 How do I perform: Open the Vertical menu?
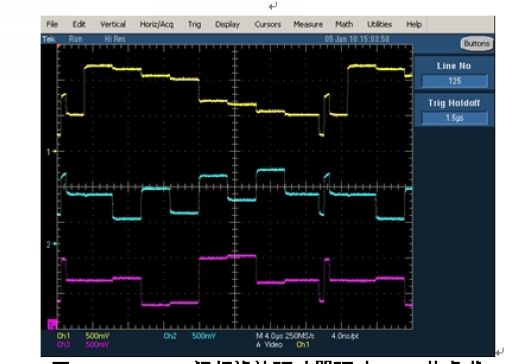(113, 24)
